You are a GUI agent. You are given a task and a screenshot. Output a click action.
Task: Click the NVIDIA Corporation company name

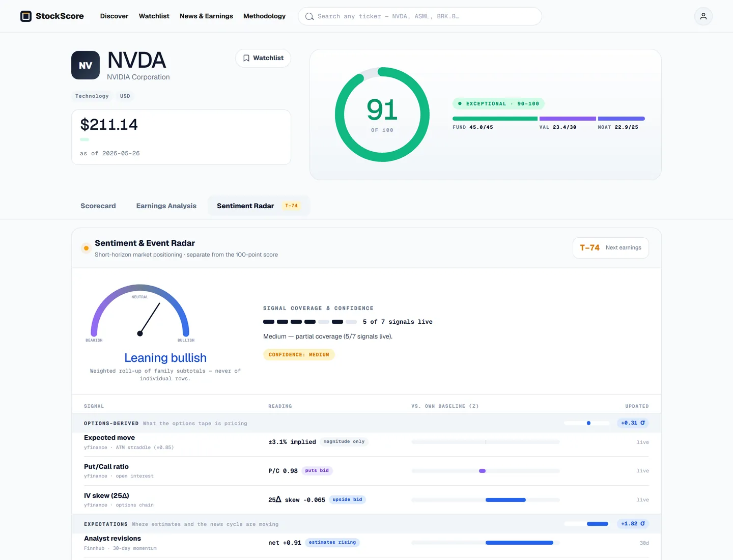(x=138, y=77)
